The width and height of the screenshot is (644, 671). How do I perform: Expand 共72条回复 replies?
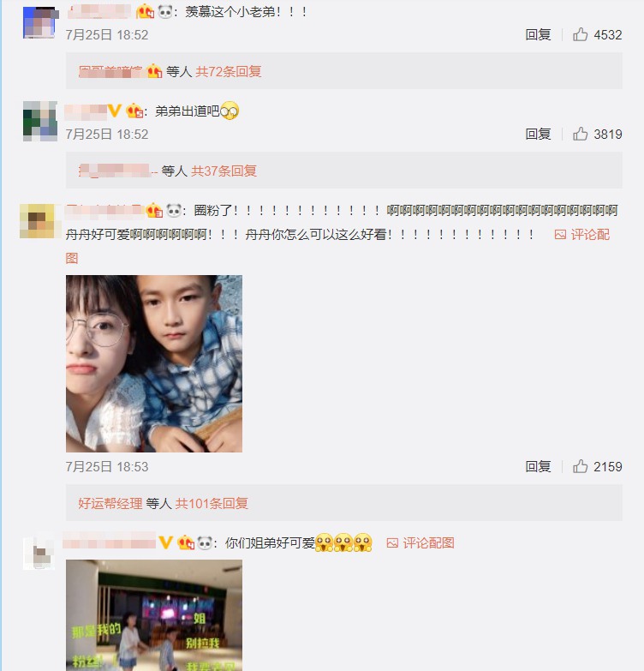(229, 71)
